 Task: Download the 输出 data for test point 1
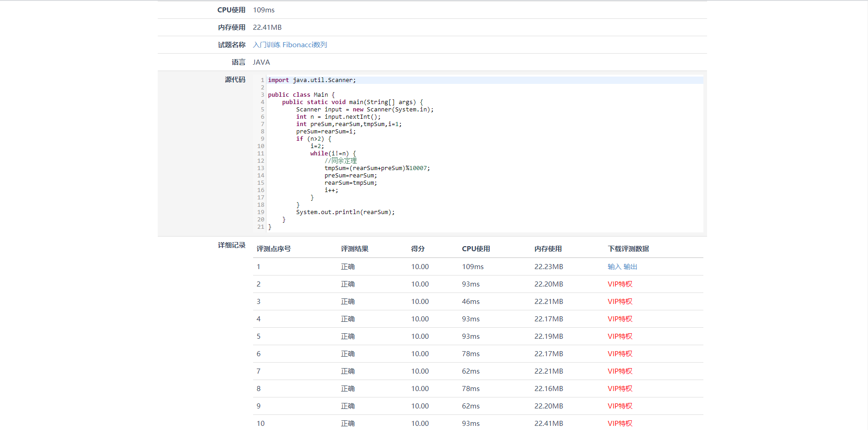click(630, 267)
